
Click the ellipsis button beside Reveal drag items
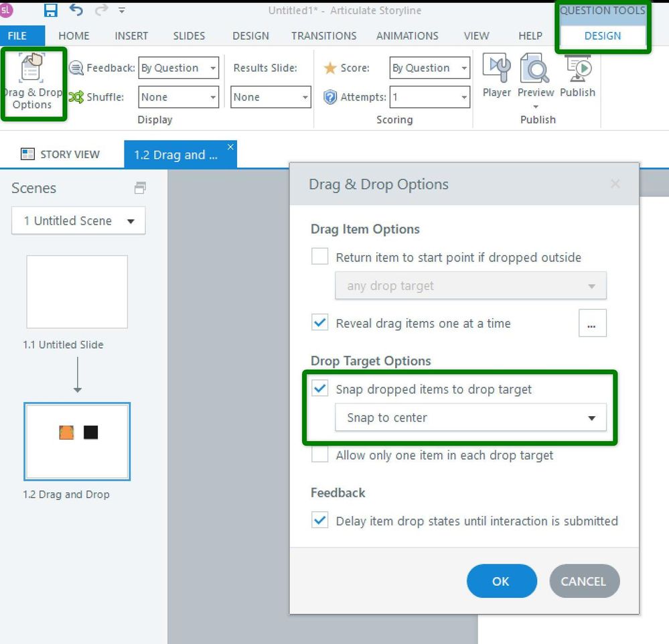point(592,323)
